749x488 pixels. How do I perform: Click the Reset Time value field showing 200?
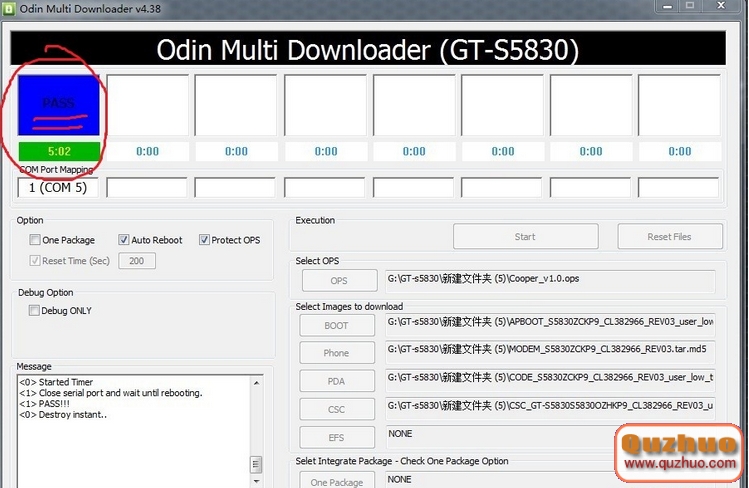137,261
